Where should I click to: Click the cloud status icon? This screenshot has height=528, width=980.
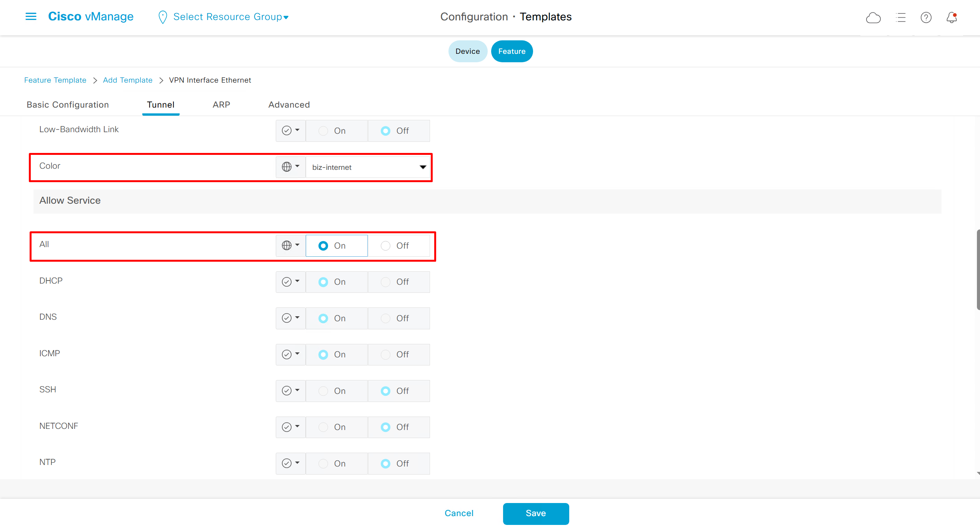873,18
